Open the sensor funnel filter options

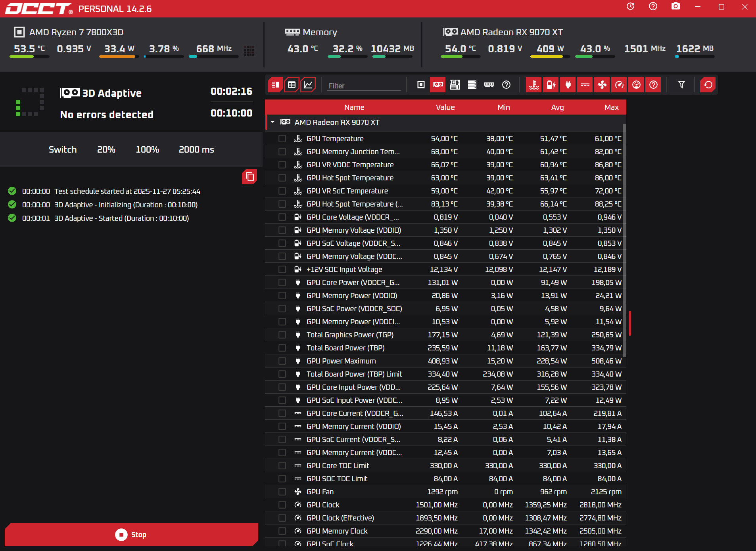[681, 85]
